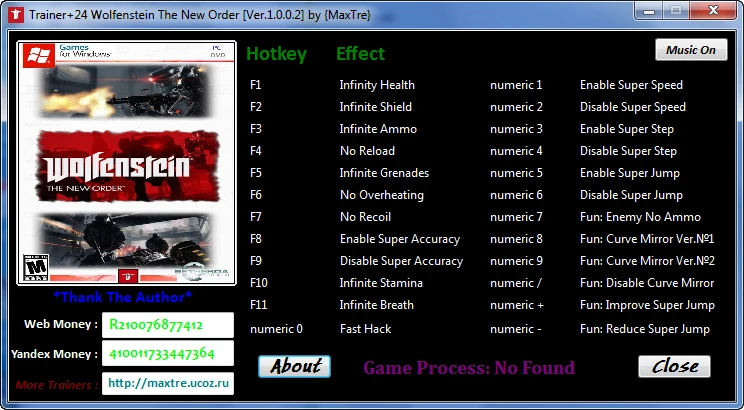Click Infinite Grenades effect text
The height and width of the screenshot is (410, 744).
pyautogui.click(x=384, y=173)
